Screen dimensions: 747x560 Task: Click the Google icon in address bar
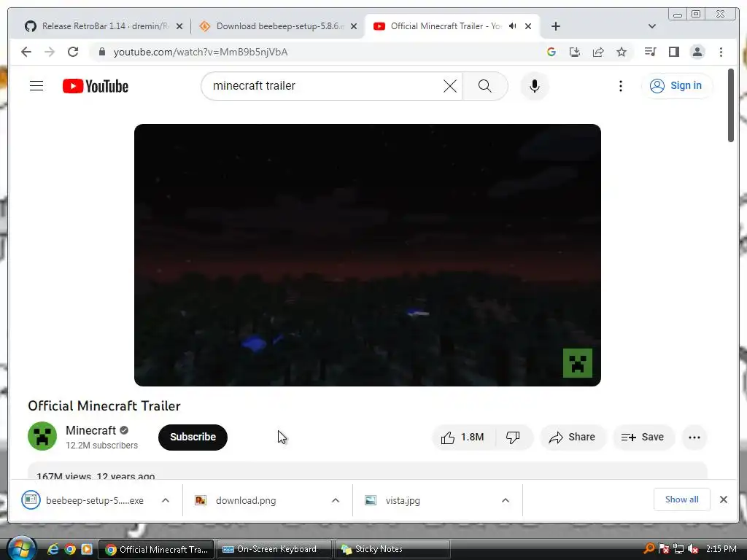click(551, 52)
